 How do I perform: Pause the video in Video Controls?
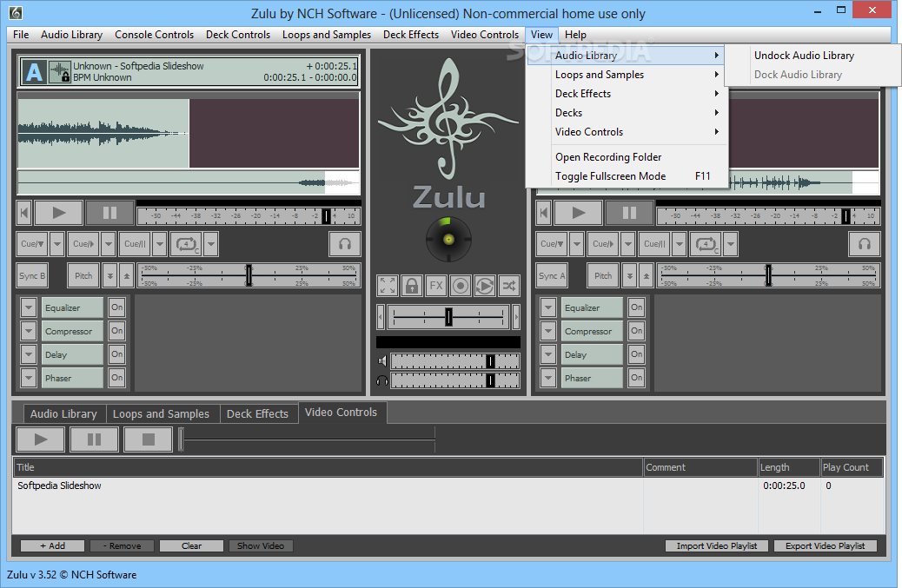(x=95, y=439)
